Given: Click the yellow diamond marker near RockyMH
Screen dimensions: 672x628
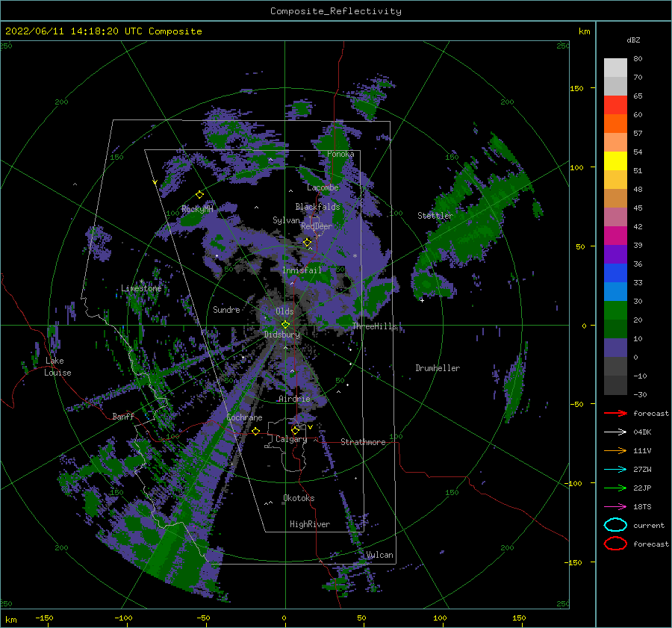Looking at the screenshot, I should point(199,195).
